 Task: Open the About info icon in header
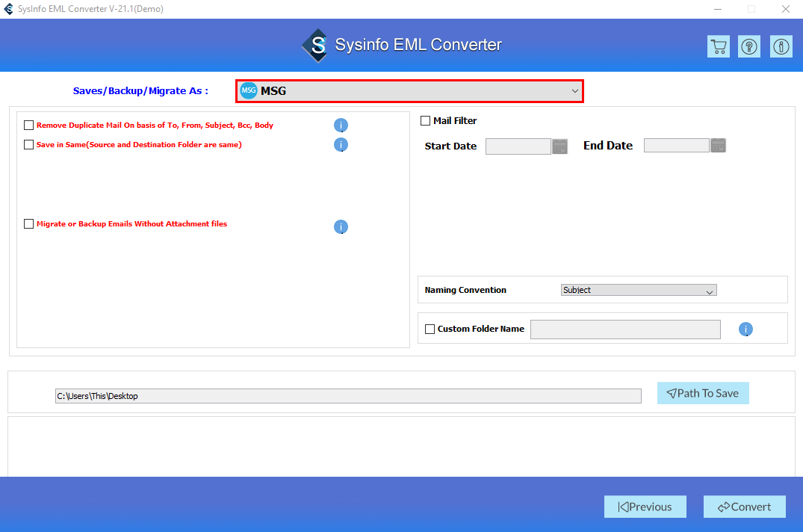point(781,46)
